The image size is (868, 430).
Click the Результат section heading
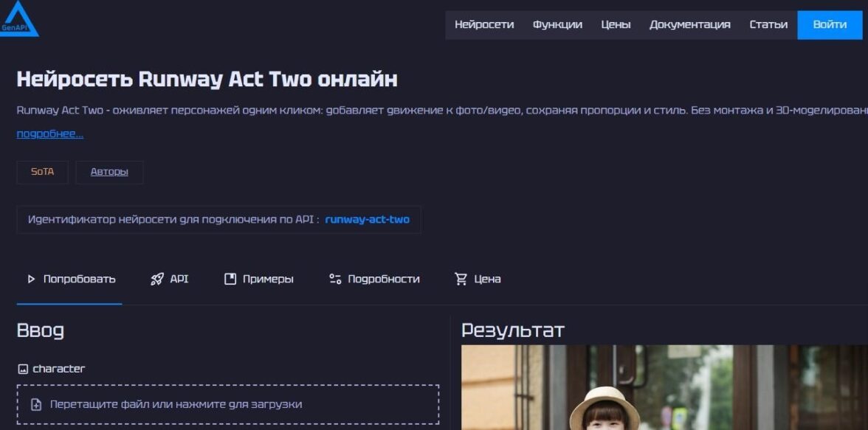[512, 330]
